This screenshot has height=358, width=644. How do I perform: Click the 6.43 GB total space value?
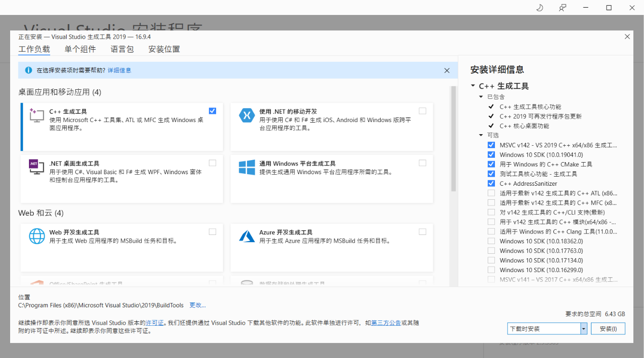pyautogui.click(x=615, y=314)
